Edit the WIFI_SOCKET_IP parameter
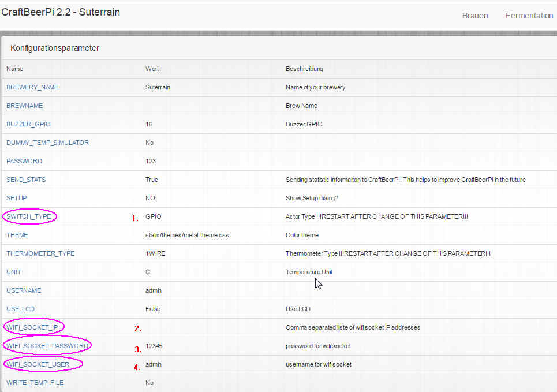Viewport: 557px width, 392px height. pos(33,327)
